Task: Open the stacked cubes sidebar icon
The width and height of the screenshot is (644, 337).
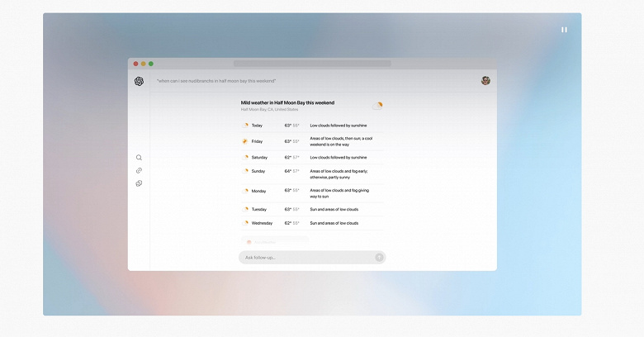Action: point(139,183)
